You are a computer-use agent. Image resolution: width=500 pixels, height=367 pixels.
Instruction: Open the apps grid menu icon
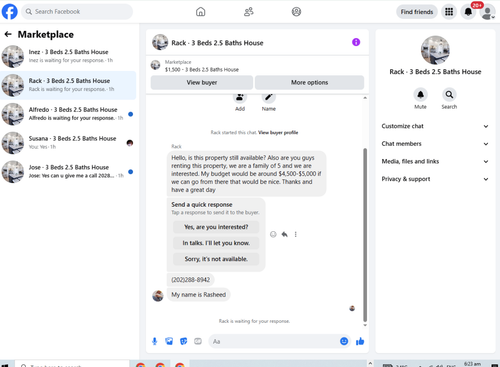(x=449, y=12)
